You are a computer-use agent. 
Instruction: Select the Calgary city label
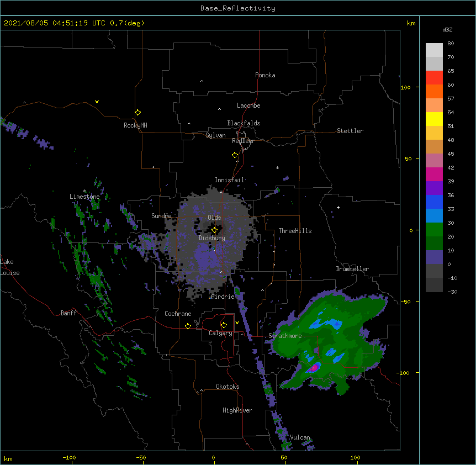pos(221,333)
